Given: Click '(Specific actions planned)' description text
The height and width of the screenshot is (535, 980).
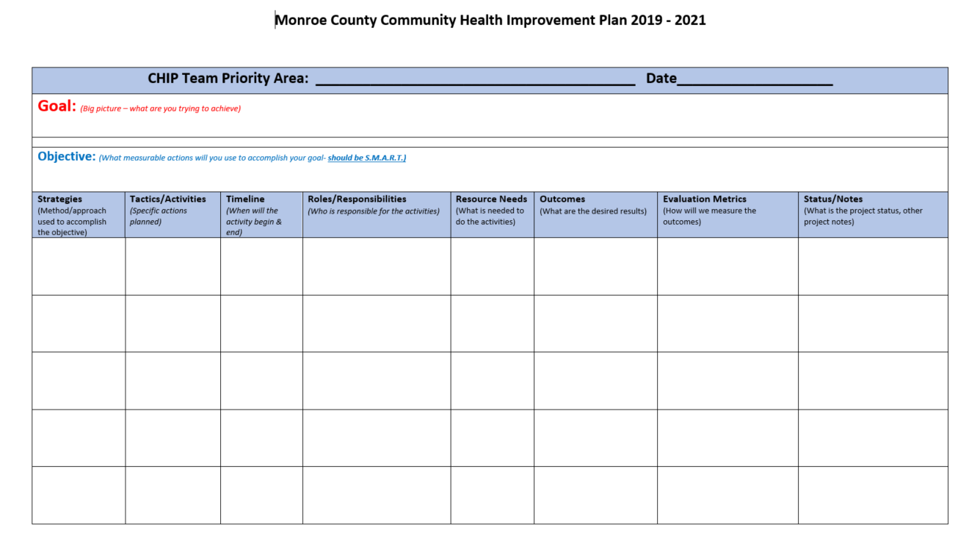Looking at the screenshot, I should [159, 216].
